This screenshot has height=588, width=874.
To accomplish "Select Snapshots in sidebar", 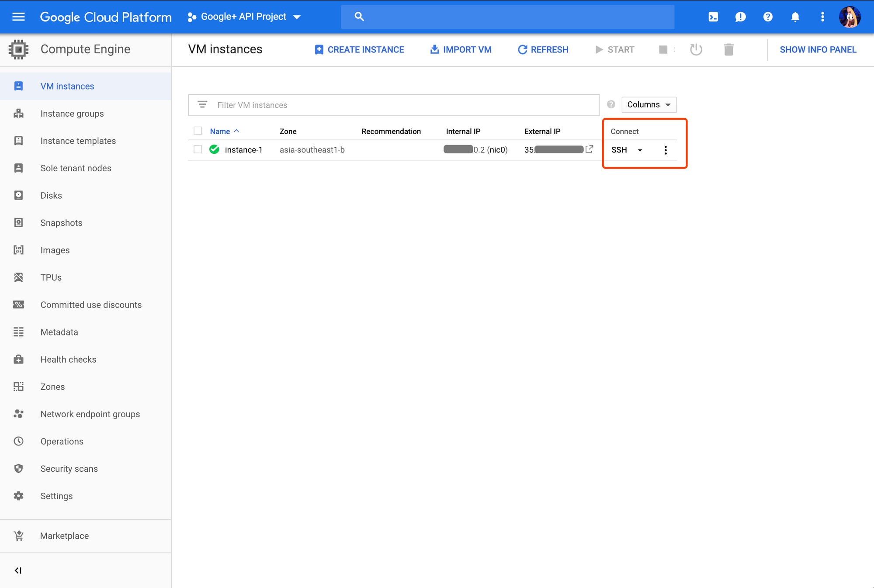I will 61,223.
